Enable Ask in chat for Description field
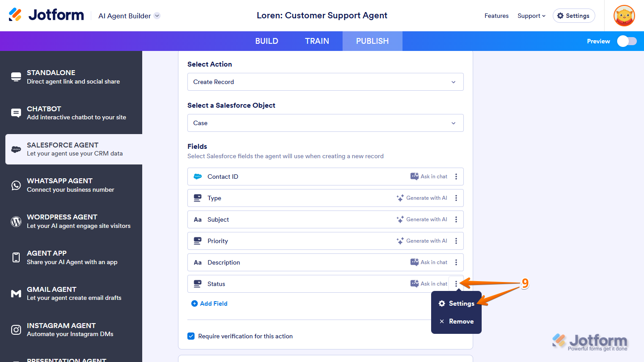 [428, 262]
